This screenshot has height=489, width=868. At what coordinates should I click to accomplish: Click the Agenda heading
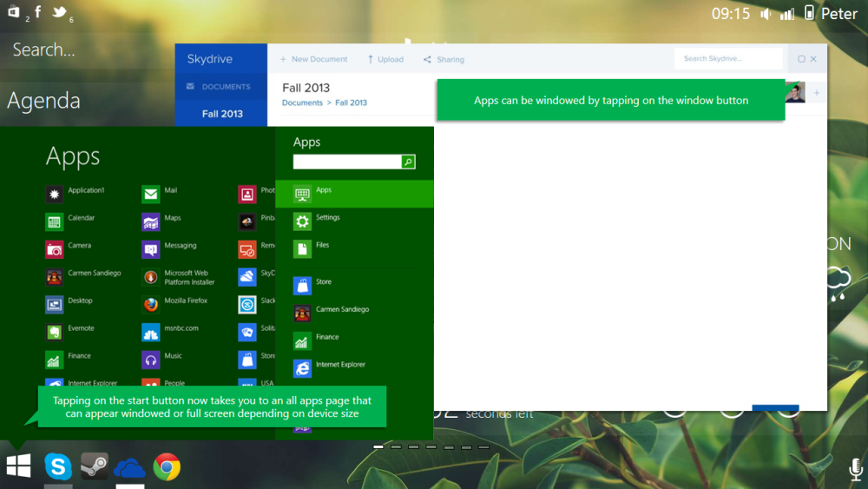[43, 101]
